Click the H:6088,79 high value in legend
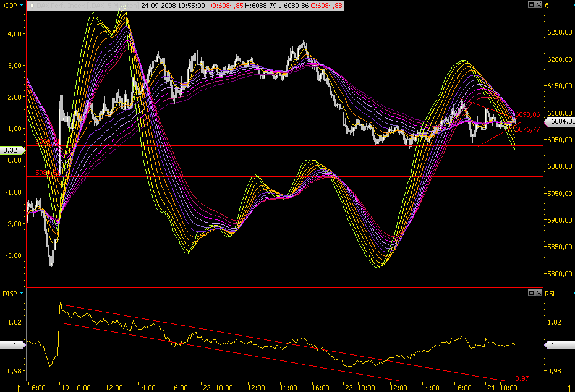Viewport: 575px width, 392px height. 261,6
